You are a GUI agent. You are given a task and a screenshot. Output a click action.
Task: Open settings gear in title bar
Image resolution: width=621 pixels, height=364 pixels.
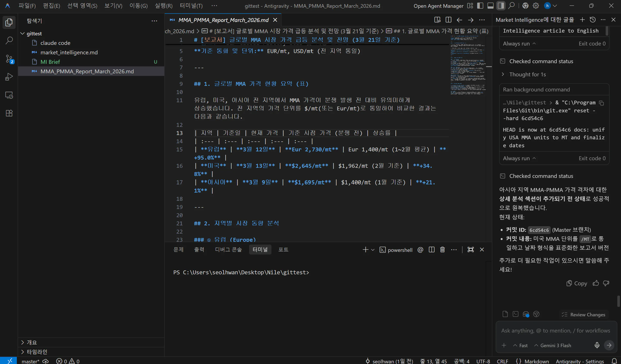536,6
